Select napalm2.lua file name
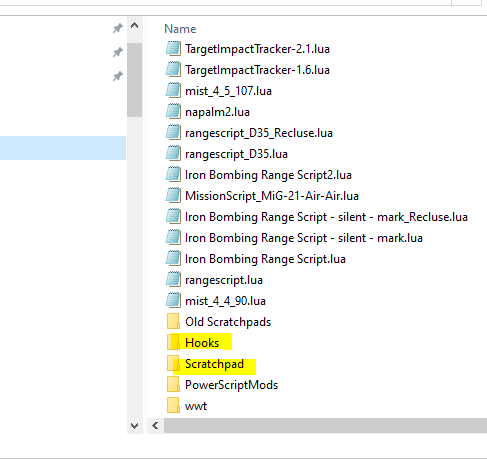The height and width of the screenshot is (459, 487). pos(217,112)
